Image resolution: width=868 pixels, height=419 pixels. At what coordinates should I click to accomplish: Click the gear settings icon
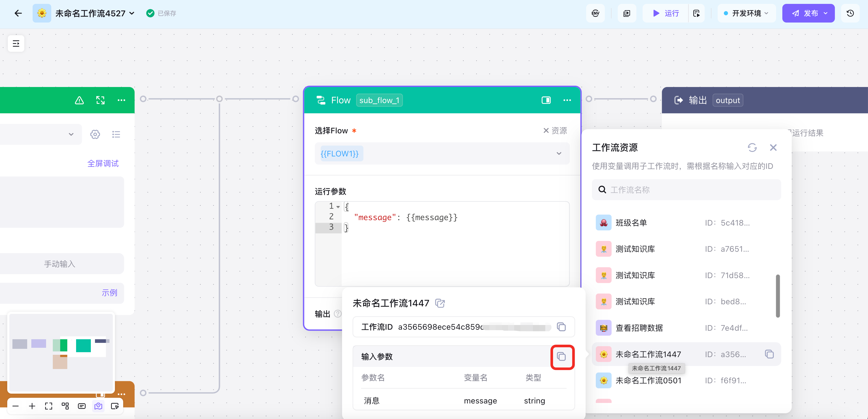click(x=95, y=134)
